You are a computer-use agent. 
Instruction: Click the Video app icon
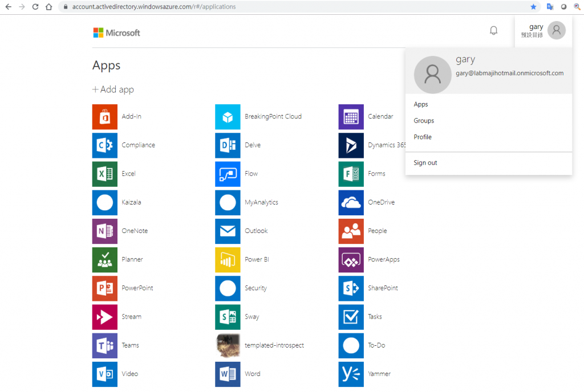click(105, 374)
